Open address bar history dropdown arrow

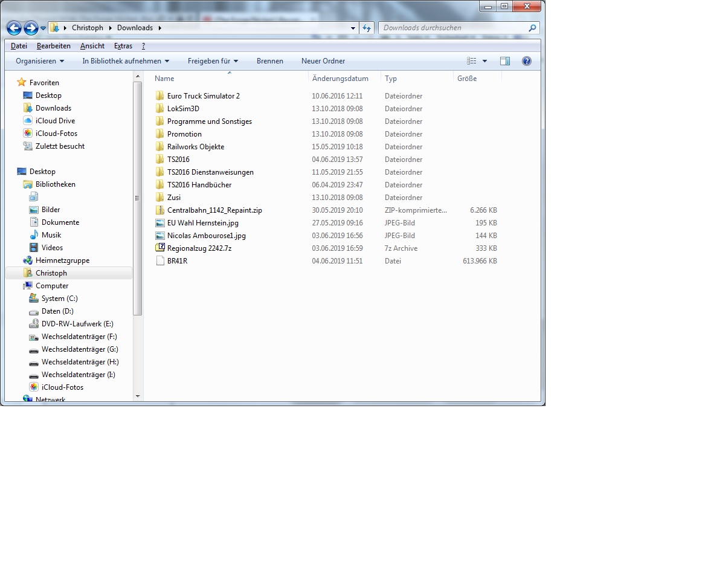point(353,28)
